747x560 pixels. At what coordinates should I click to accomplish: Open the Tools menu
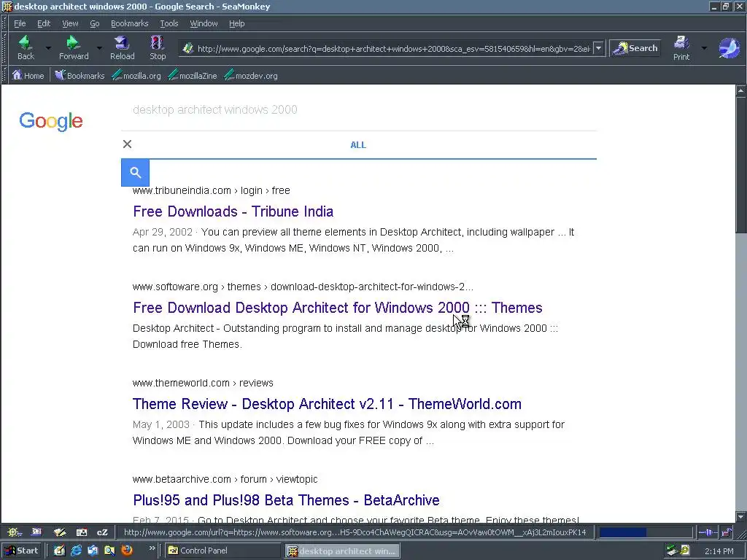click(x=169, y=23)
